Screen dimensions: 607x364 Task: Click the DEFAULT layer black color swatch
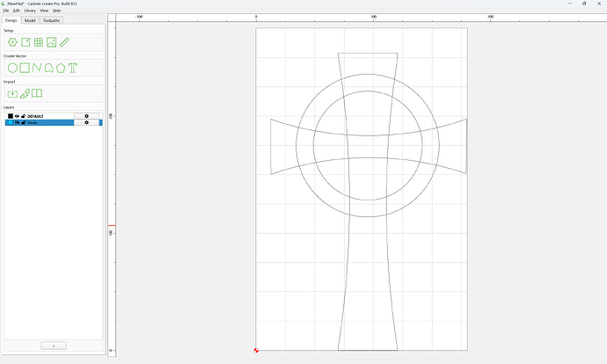11,116
